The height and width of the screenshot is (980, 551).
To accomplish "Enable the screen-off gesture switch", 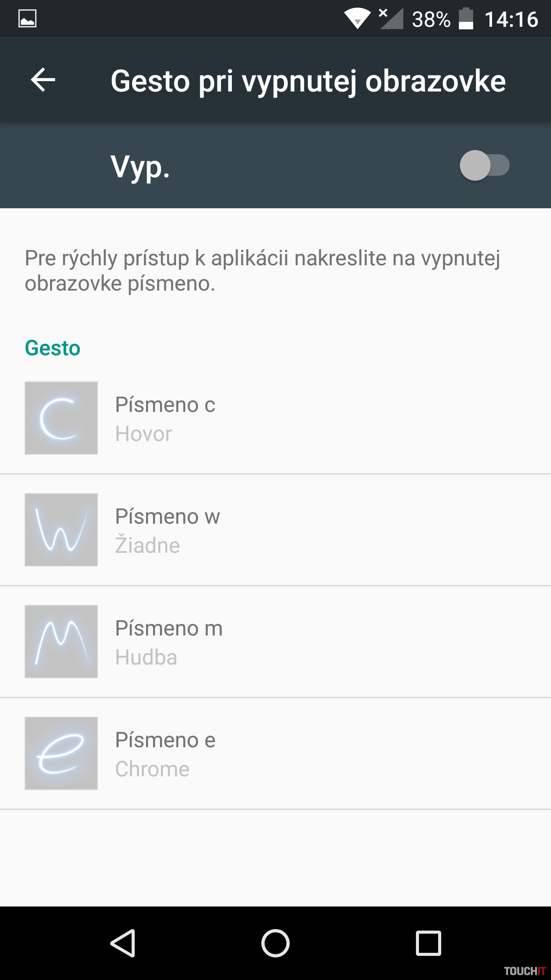I will click(484, 165).
